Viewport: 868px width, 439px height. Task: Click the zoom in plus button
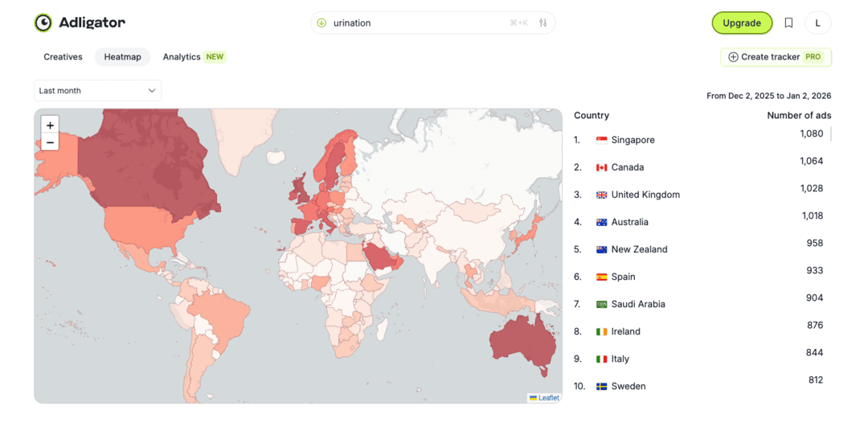[50, 125]
